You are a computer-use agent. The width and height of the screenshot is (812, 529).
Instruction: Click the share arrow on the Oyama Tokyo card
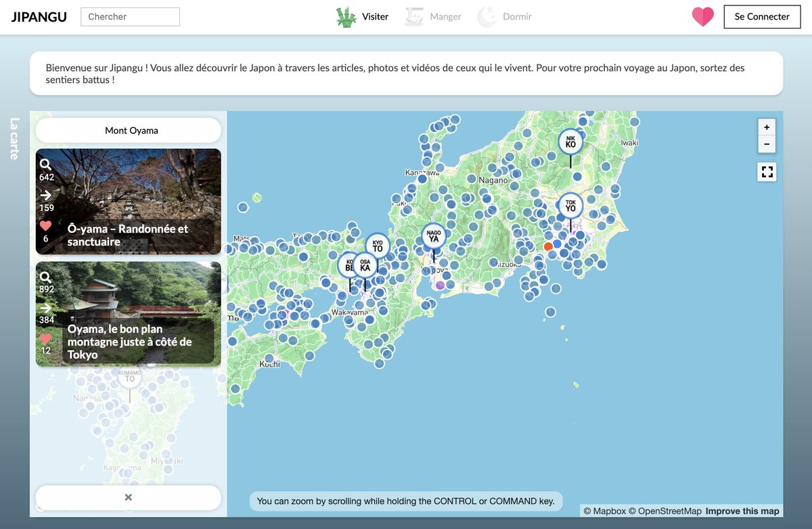[45, 308]
